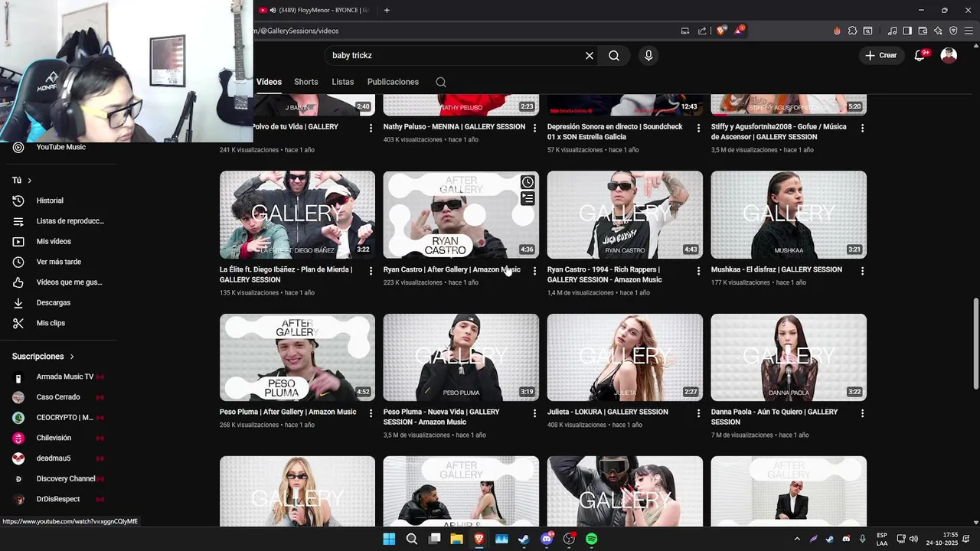The image size is (980, 551).
Task: Switch to the Publicaciones channel tab
Action: (393, 82)
